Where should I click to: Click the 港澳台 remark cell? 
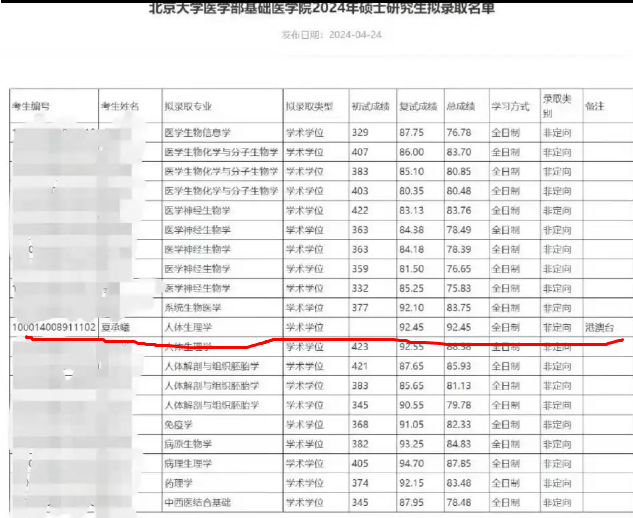(x=599, y=327)
